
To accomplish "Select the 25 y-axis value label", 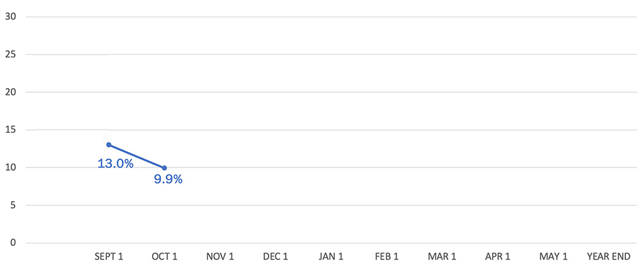I will [10, 55].
